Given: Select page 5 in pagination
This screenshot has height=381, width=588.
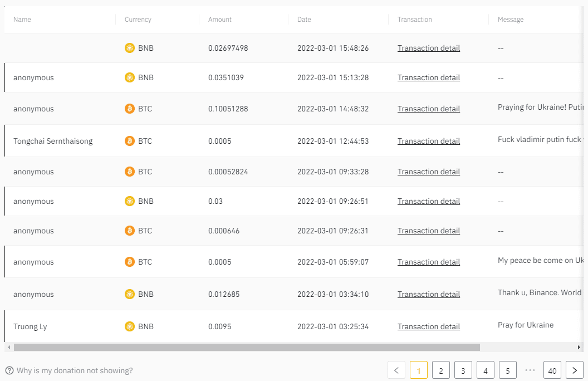Looking at the screenshot, I should click(507, 370).
